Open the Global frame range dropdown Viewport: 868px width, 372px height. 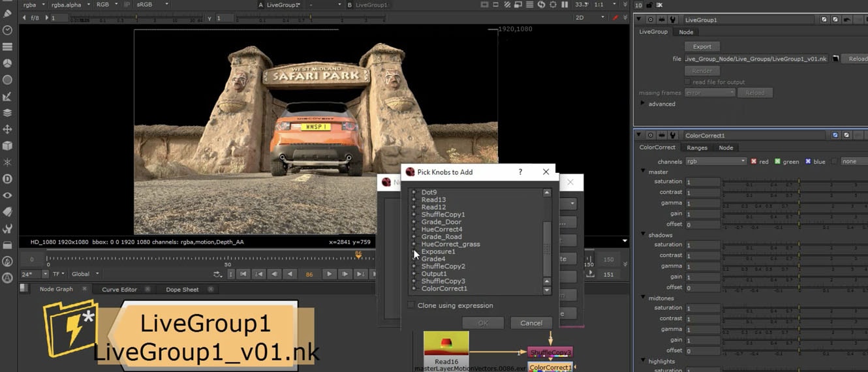(x=85, y=274)
